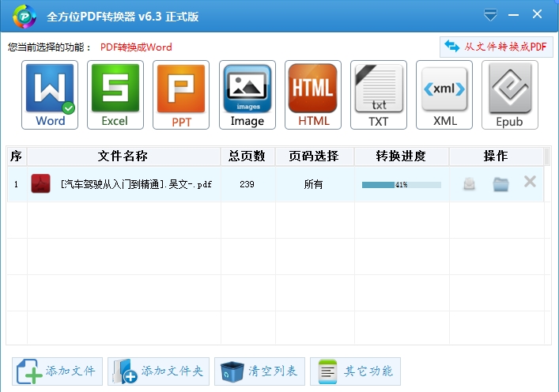Open the title bar dropdown menu arrow
The width and height of the screenshot is (559, 392).
(490, 15)
